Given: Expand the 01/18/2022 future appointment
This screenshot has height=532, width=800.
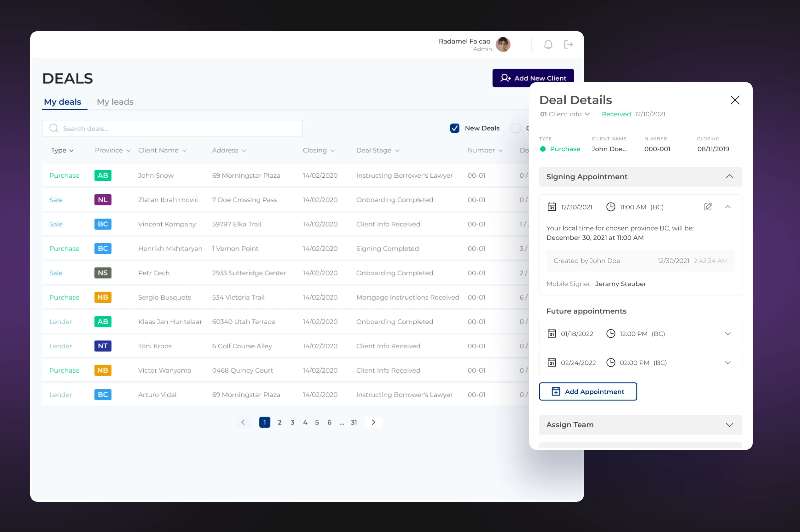Looking at the screenshot, I should point(728,334).
